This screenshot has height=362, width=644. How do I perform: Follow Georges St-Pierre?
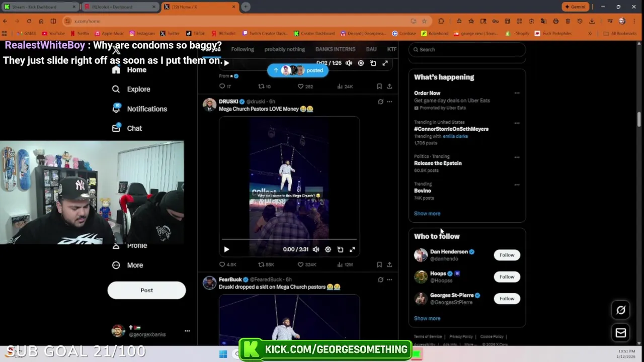pos(507,299)
